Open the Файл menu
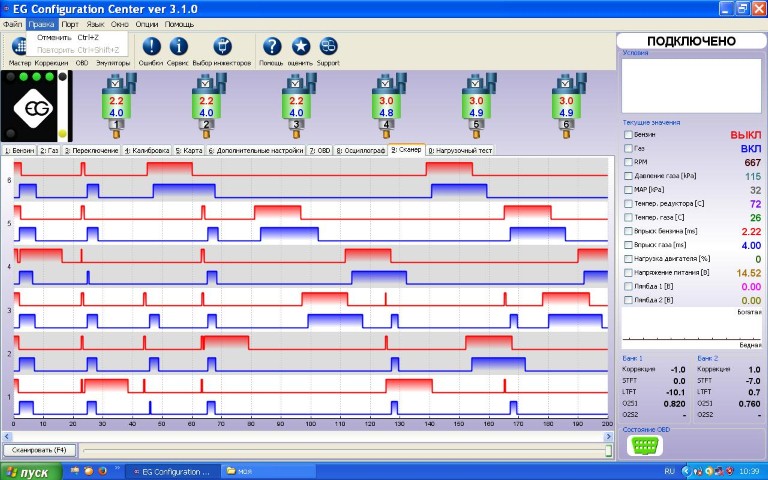 13,23
